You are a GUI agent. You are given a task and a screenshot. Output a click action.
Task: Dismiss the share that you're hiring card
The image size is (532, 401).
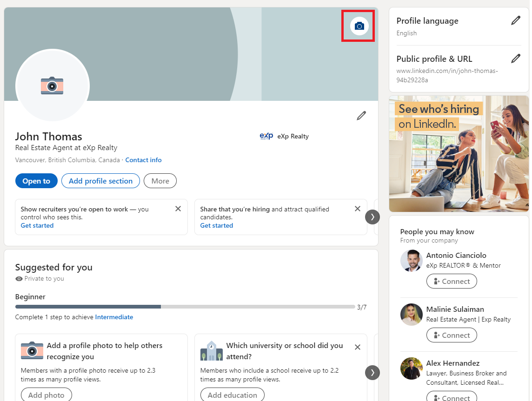click(358, 209)
